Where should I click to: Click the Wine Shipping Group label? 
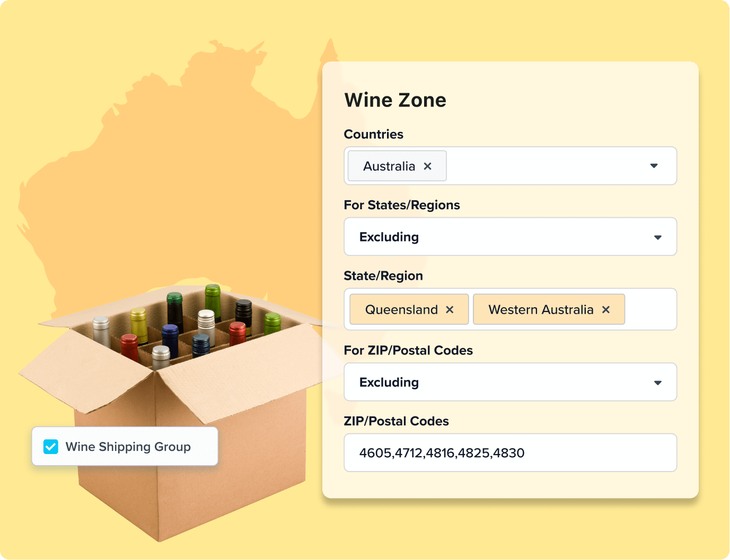point(128,447)
